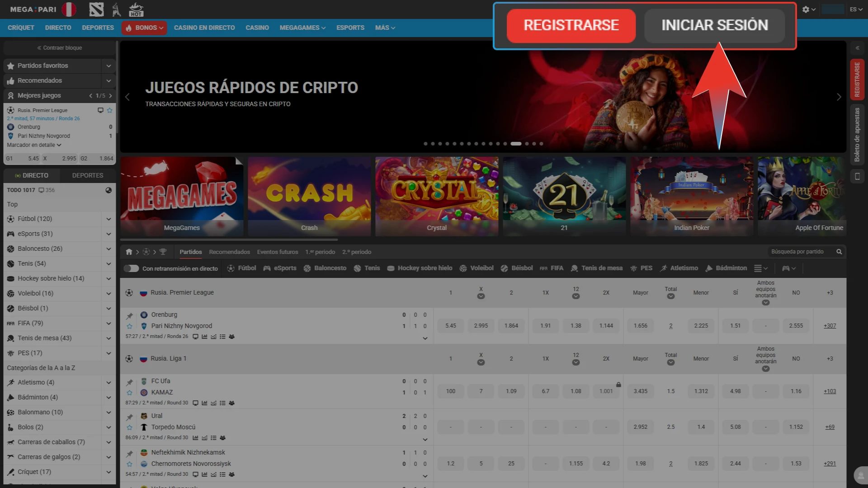Screen dimensions: 868x488
Task: Click the IPL cricket icon in the header
Action: [x=116, y=9]
